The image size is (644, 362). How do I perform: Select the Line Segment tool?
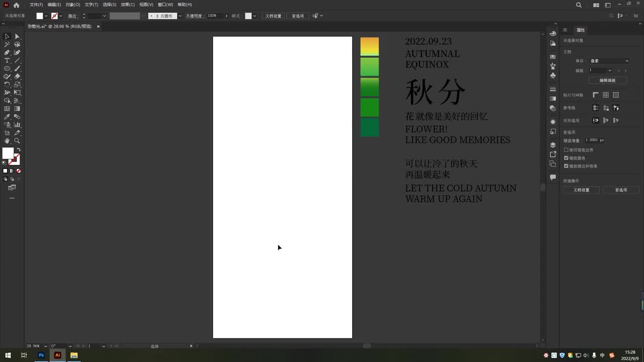[x=17, y=60]
